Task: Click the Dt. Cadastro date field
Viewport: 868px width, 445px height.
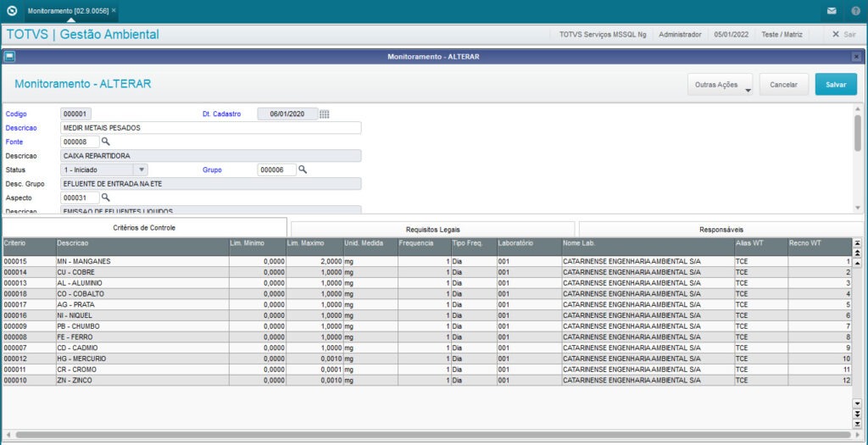Action: click(288, 114)
